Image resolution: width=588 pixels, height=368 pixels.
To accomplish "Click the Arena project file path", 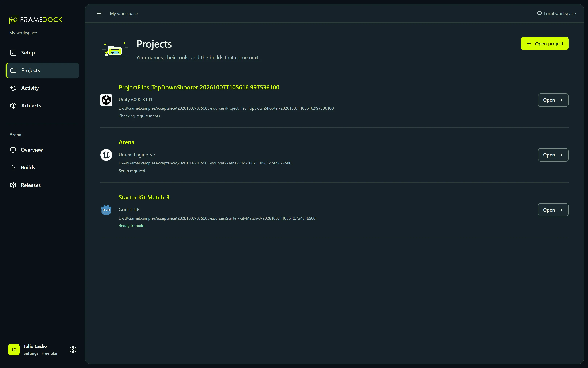I will (x=205, y=163).
